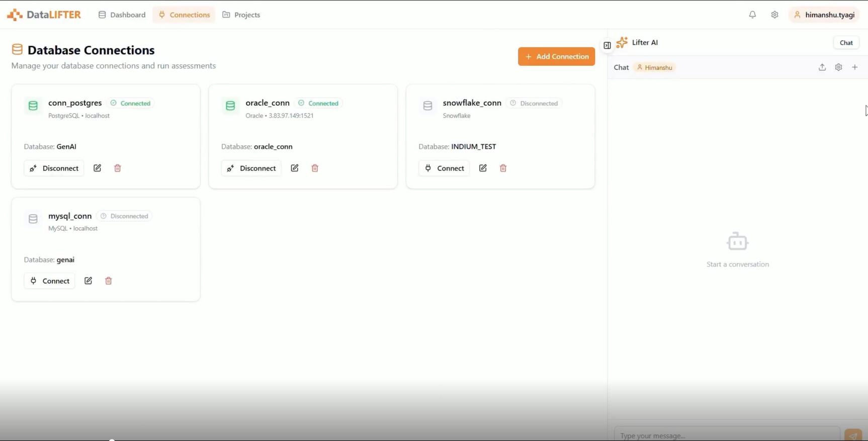The image size is (868, 441).
Task: Edit the conn_postgres connection
Action: point(97,168)
